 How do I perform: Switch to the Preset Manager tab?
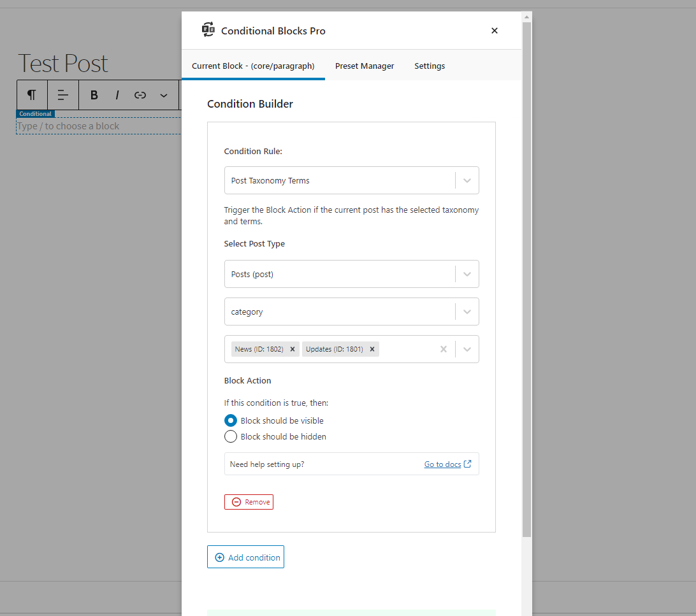click(x=365, y=66)
